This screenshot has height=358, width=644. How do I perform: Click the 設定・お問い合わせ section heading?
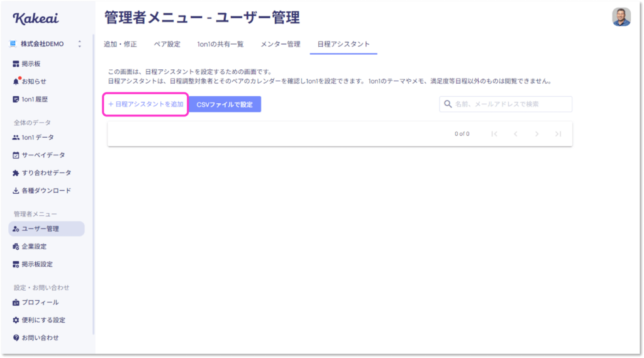click(x=42, y=288)
